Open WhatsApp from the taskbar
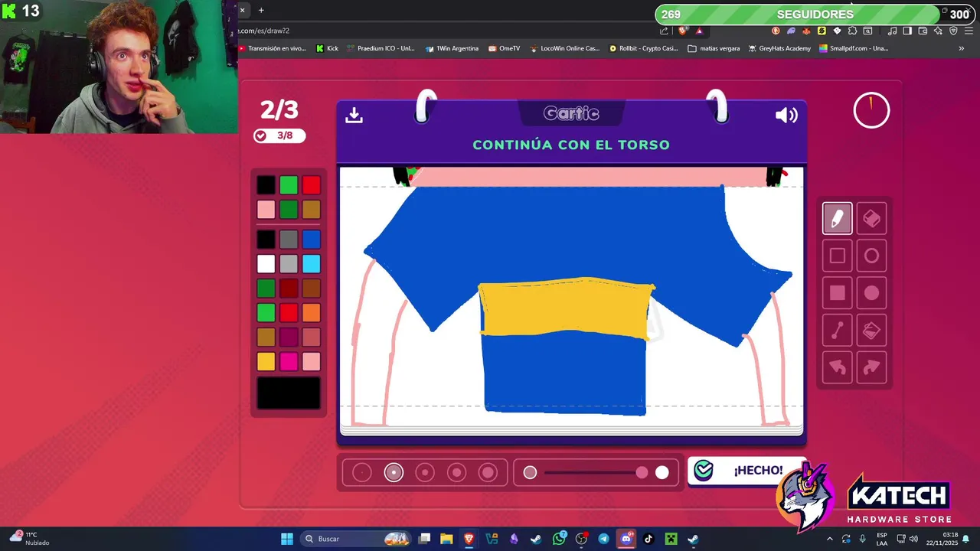980x551 pixels. coord(560,539)
